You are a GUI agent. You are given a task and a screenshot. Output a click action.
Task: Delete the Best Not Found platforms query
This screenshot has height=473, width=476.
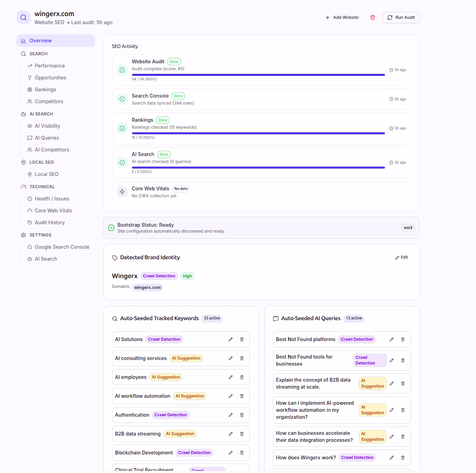[x=403, y=339]
